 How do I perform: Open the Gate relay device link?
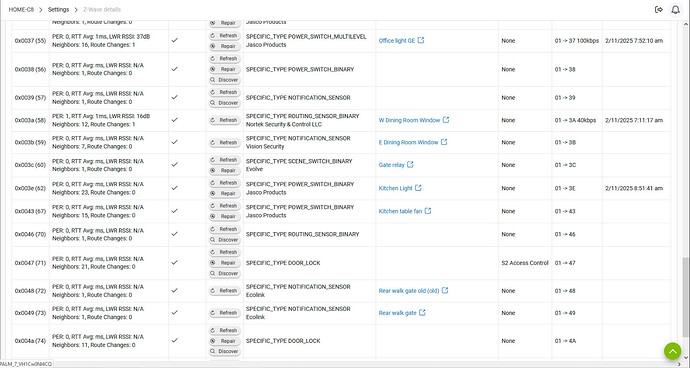391,165
